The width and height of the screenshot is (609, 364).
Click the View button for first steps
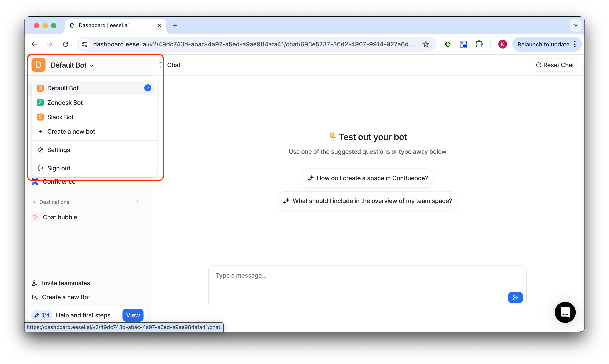point(133,315)
